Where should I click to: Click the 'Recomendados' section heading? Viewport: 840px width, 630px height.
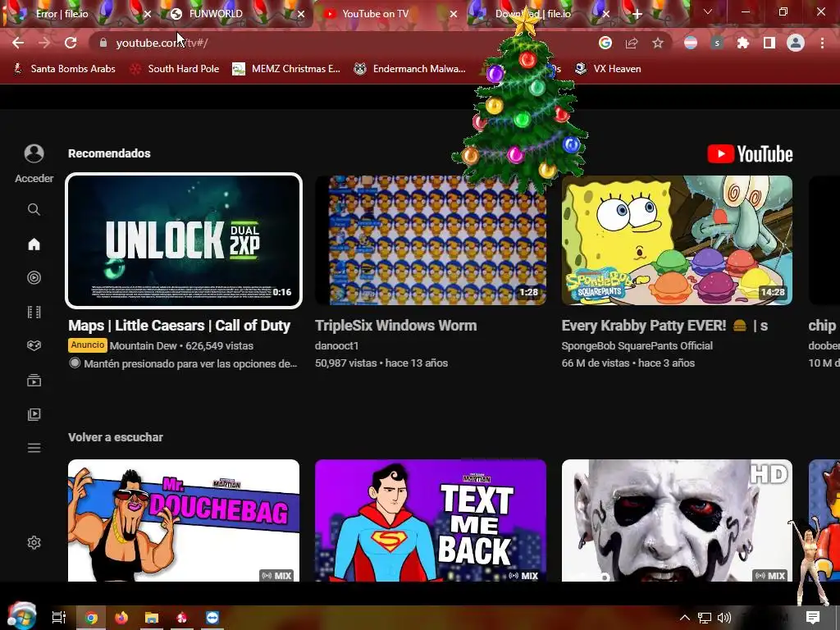109,153
